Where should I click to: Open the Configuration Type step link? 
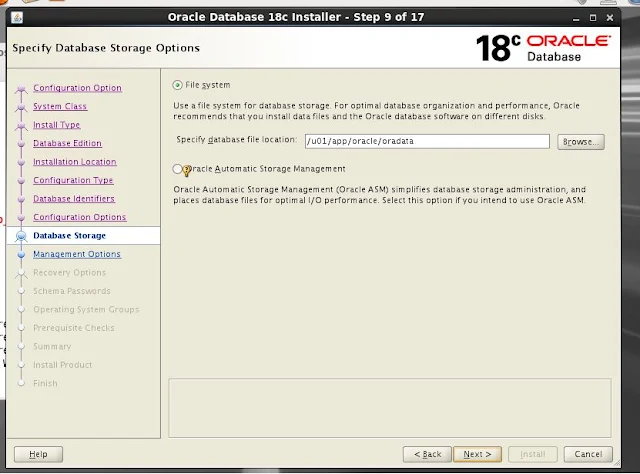point(73,180)
